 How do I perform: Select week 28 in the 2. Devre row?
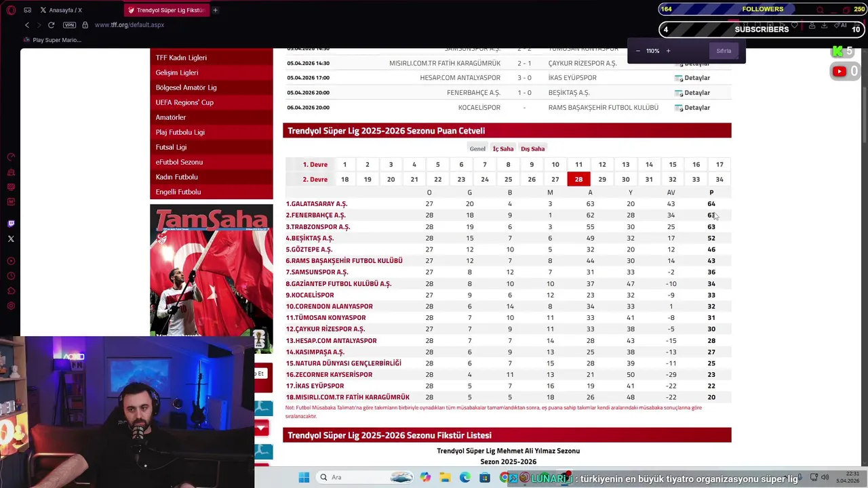[x=578, y=179]
